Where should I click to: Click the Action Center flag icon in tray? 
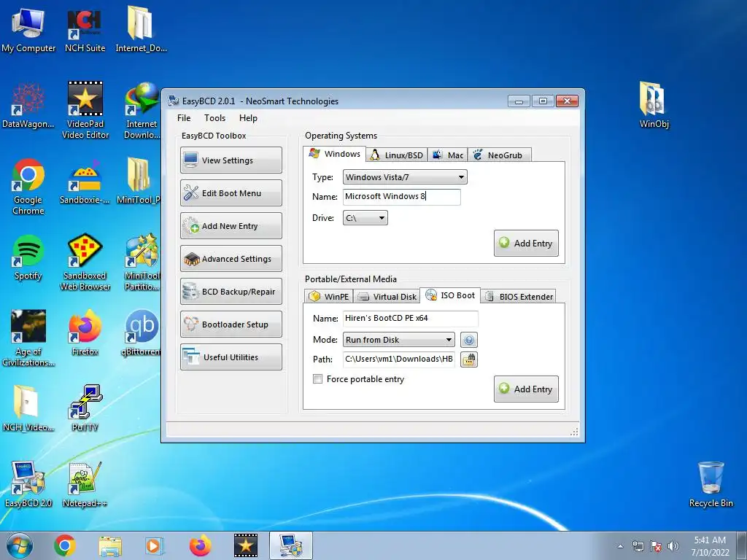[x=656, y=546]
